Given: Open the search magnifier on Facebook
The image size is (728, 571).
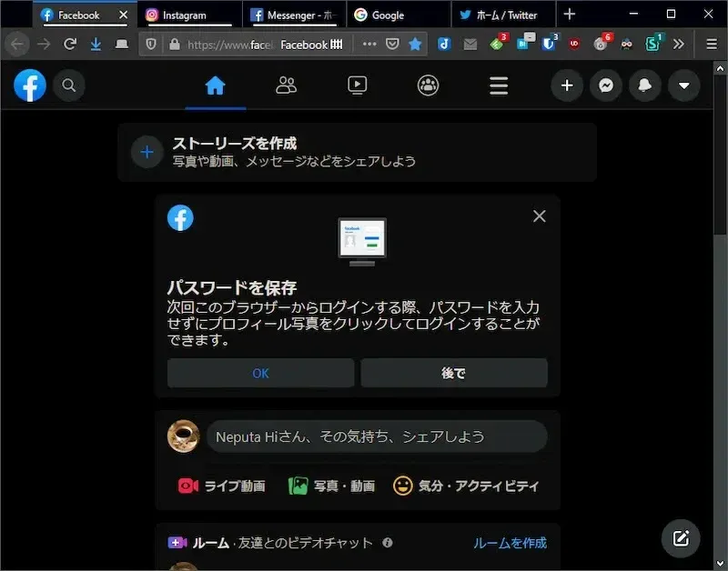Looking at the screenshot, I should pos(69,85).
